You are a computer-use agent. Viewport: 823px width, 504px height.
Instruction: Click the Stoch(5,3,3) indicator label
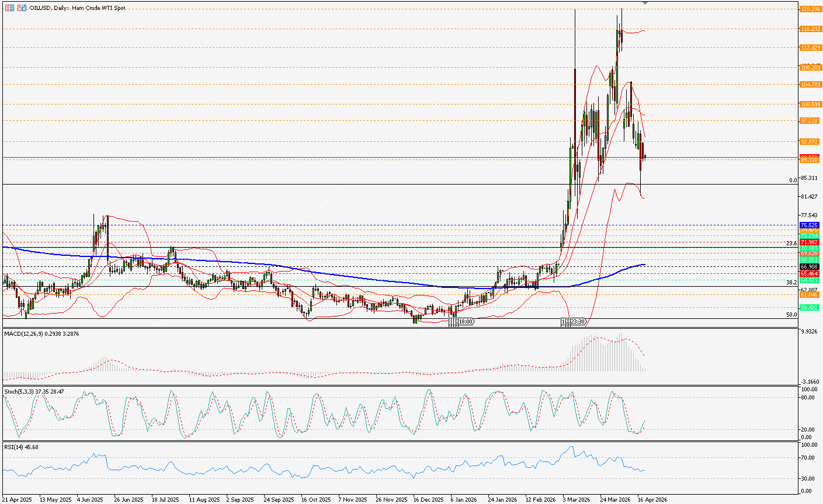tap(34, 391)
